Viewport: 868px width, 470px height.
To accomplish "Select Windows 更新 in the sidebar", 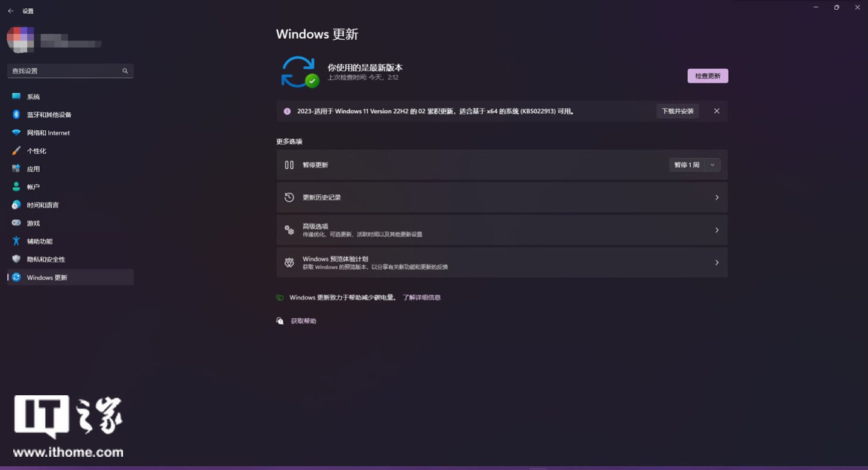I will (x=71, y=277).
